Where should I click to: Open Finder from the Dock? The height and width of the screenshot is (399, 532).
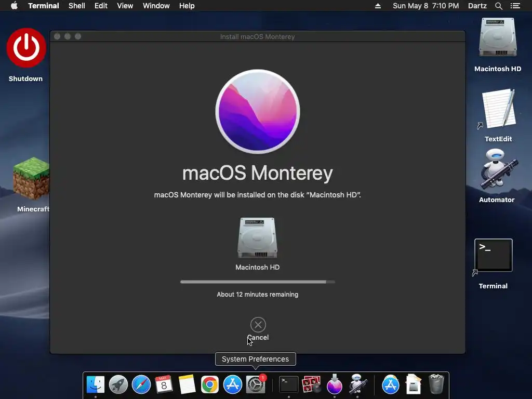pos(96,384)
